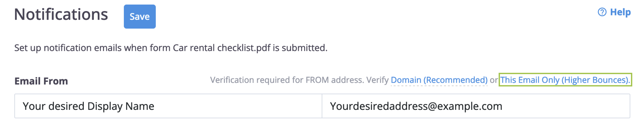Click the 'Verification required for FROM address' notice
Viewport: 644px width, 130px height.
coord(287,80)
